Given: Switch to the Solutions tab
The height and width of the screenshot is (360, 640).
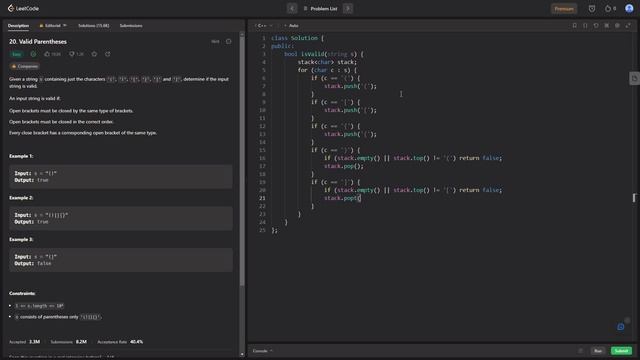Looking at the screenshot, I should [x=93, y=26].
